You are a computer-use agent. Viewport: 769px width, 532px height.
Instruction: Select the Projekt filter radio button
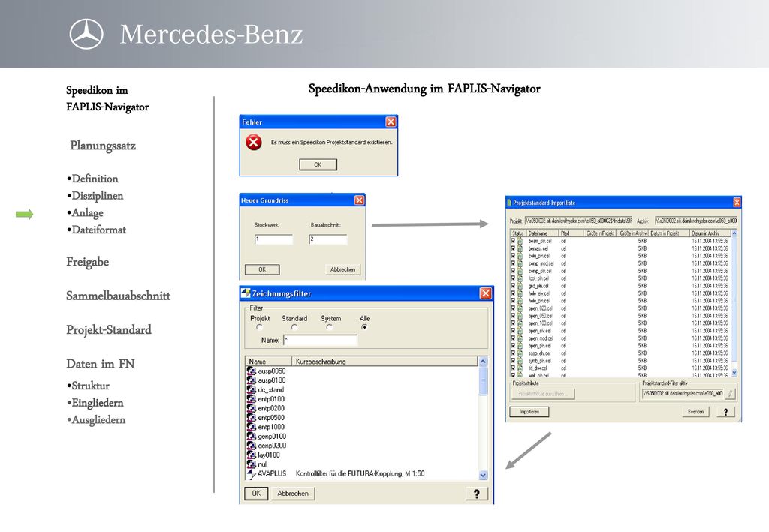pyautogui.click(x=259, y=327)
